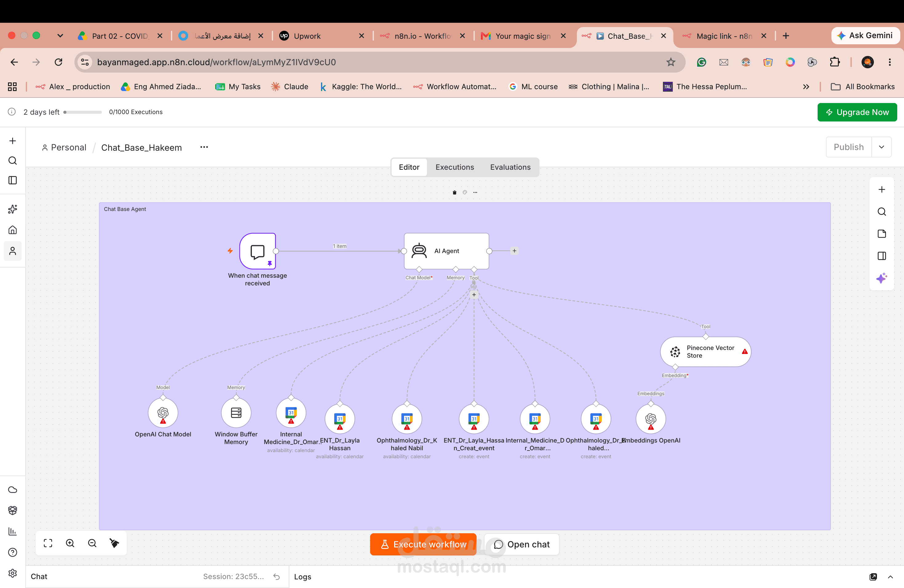Screen dimensions: 904x588
Task: Switch to the Upwork browser tab
Action: [321, 36]
